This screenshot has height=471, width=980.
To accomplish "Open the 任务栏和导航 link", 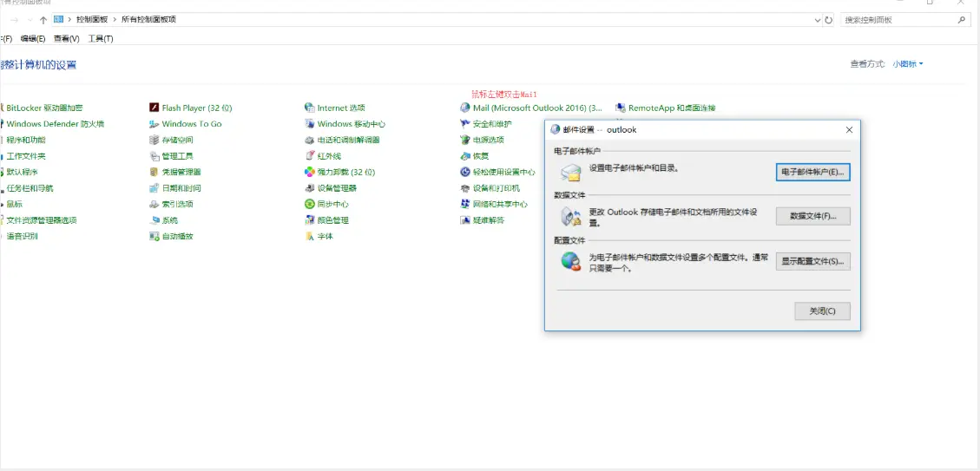I will pyautogui.click(x=30, y=188).
